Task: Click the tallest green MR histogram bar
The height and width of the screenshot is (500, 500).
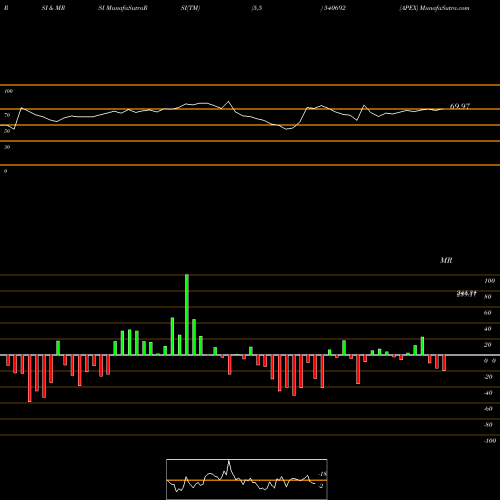Action: [x=187, y=315]
